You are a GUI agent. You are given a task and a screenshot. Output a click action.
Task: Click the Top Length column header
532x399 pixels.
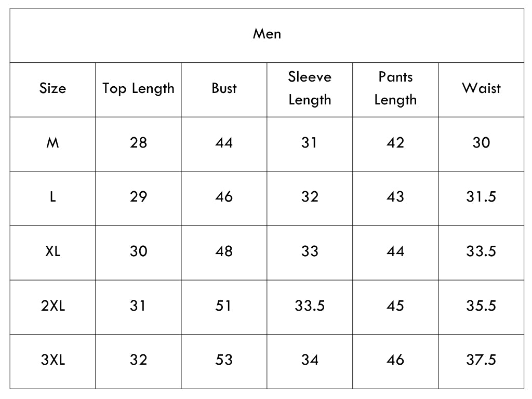coord(138,89)
